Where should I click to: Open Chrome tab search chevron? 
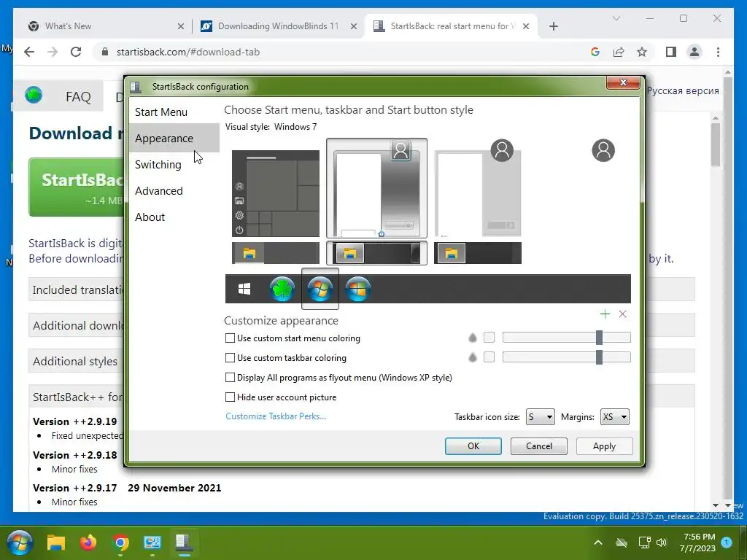tap(616, 18)
